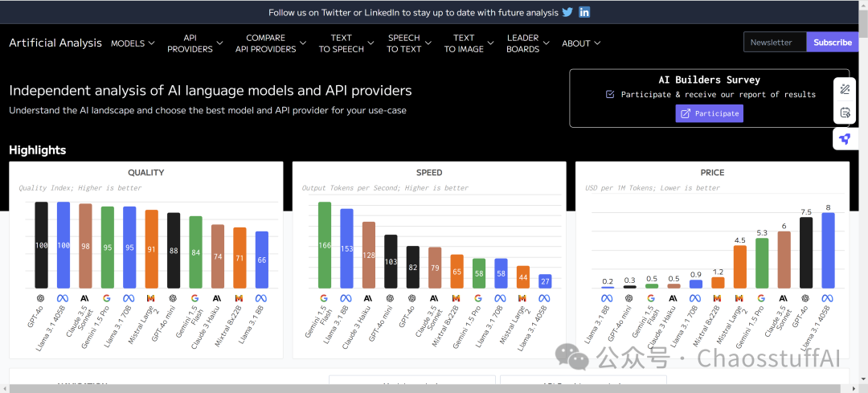Click Anthropic logo under Claude 3.5 Sonnet in Price chart
The height and width of the screenshot is (393, 868).
[784, 297]
